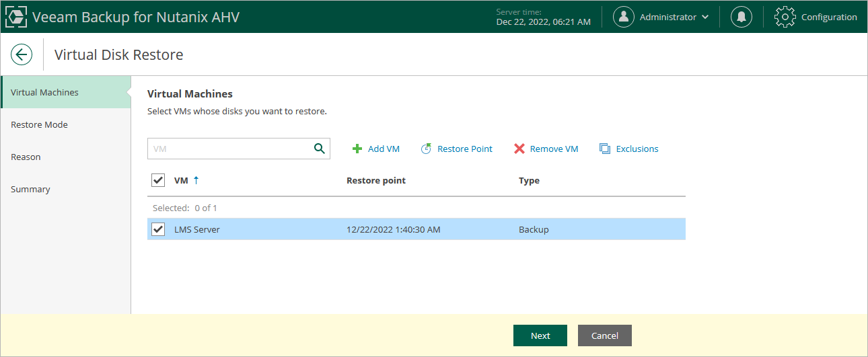Sort by the VM column arrow
This screenshot has width=868, height=357.
196,180
